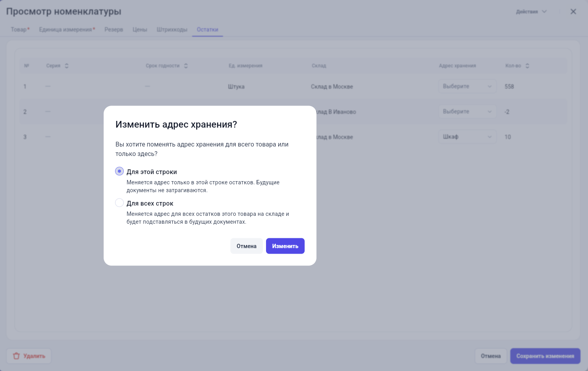Click the 'Склад' column header

click(x=319, y=66)
